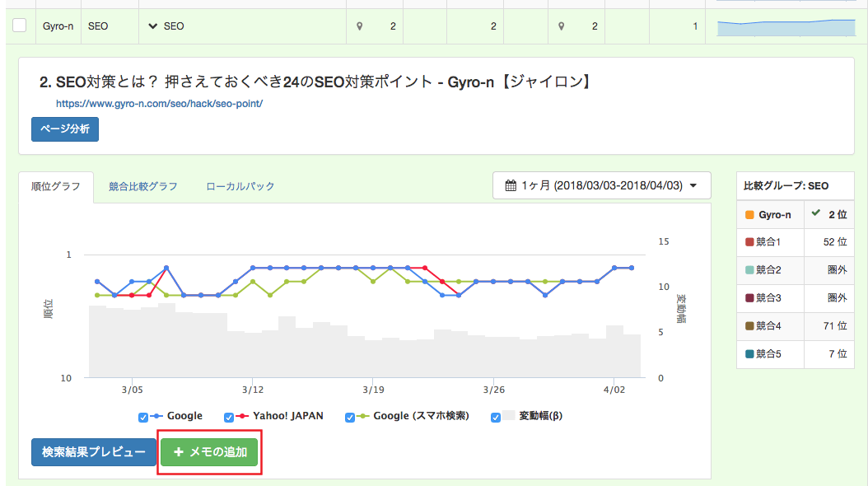The image size is (868, 486).
Task: Click the orange Gyro-n color swatch
Action: point(749,215)
